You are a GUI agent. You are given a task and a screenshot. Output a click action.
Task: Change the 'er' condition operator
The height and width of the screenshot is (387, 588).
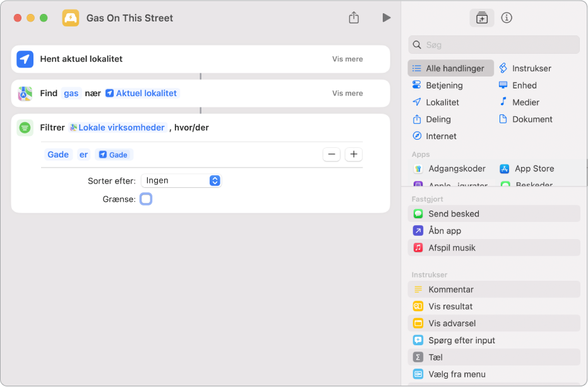[83, 155]
